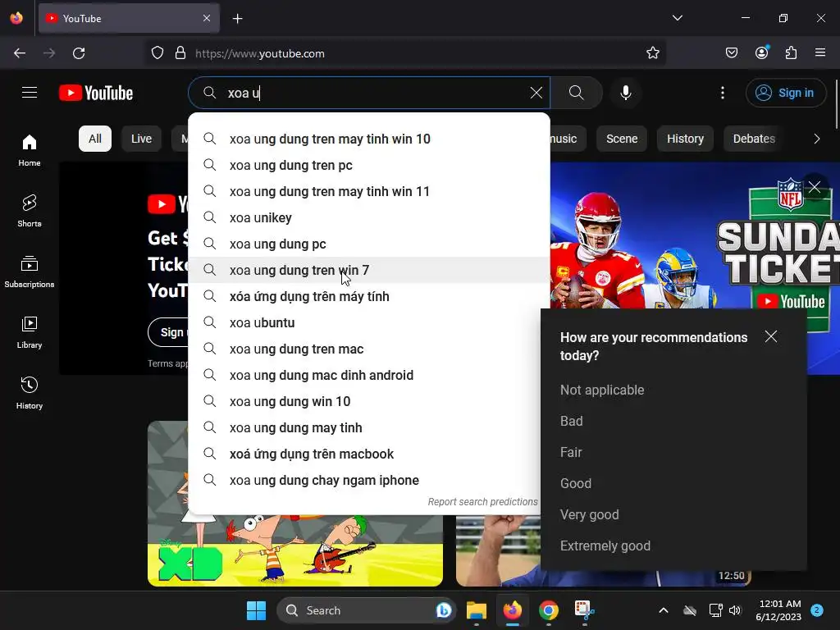Click Report search predictions link

(x=482, y=501)
